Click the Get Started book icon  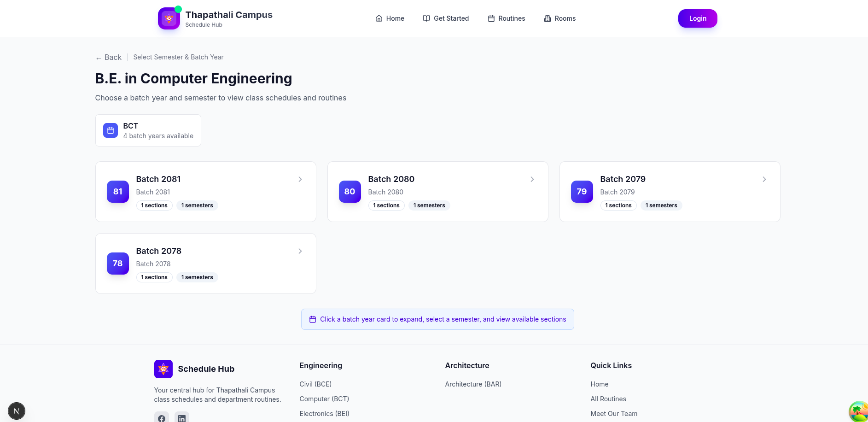coord(426,18)
